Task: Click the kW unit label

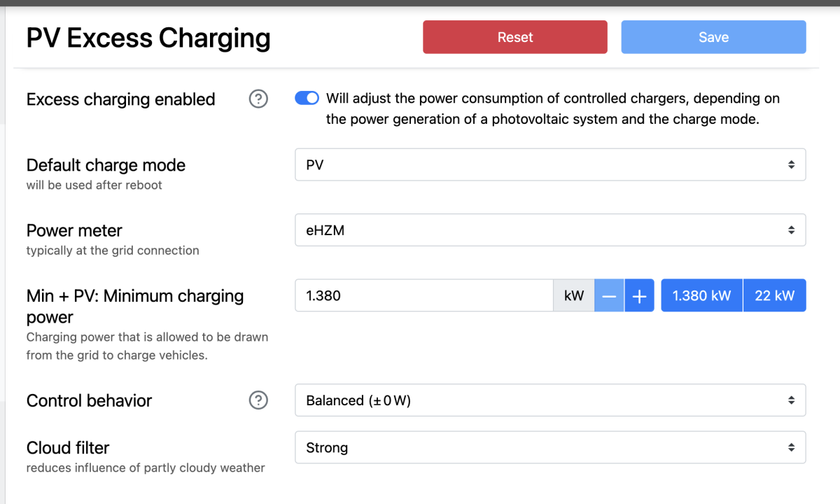Action: click(x=574, y=295)
